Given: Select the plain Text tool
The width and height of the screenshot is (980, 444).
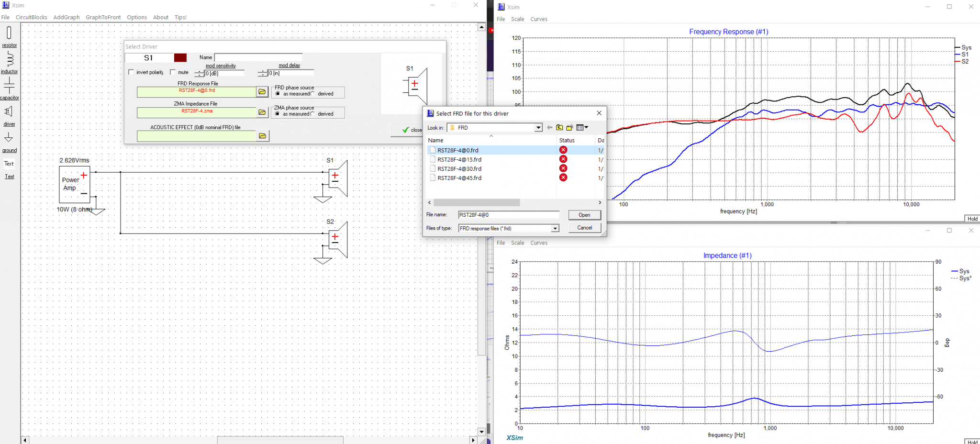Looking at the screenshot, I should click(9, 164).
